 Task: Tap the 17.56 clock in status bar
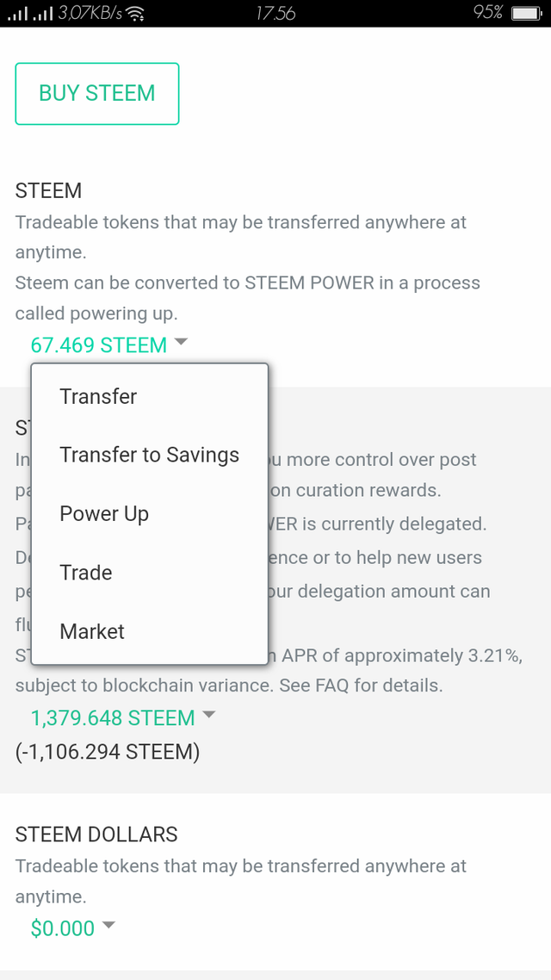[x=275, y=14]
